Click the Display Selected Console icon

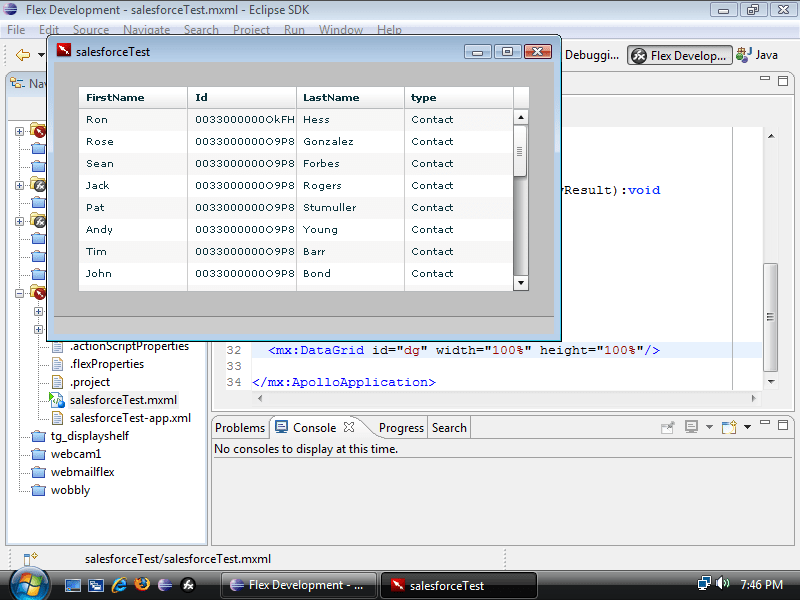tap(690, 427)
